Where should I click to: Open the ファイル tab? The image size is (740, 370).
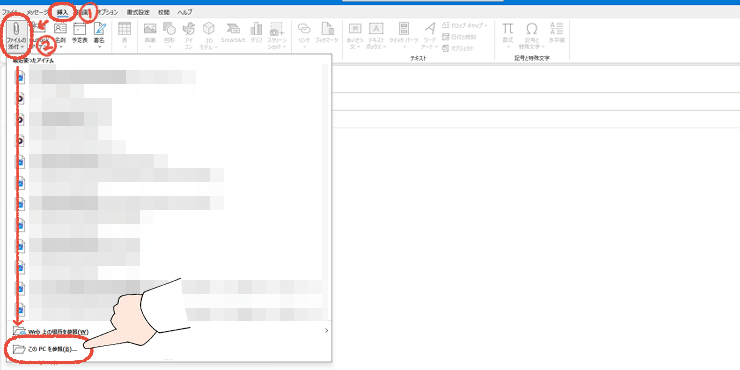click(9, 12)
